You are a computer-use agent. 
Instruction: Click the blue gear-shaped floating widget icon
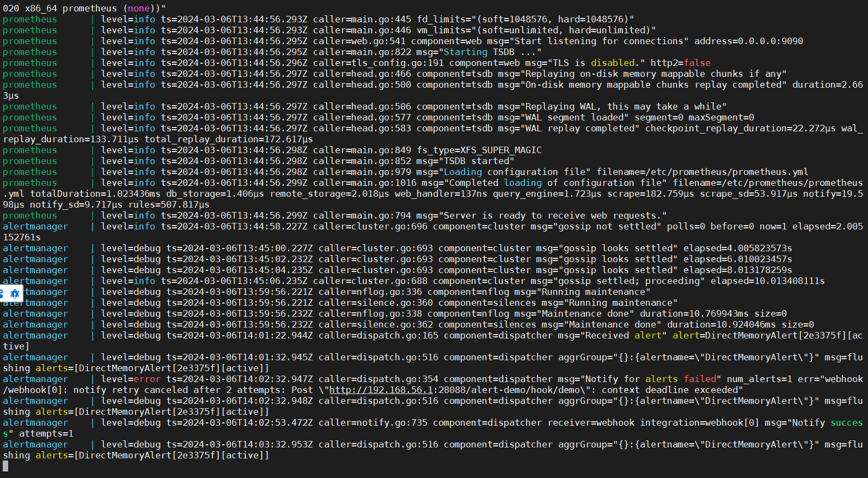tap(15, 293)
